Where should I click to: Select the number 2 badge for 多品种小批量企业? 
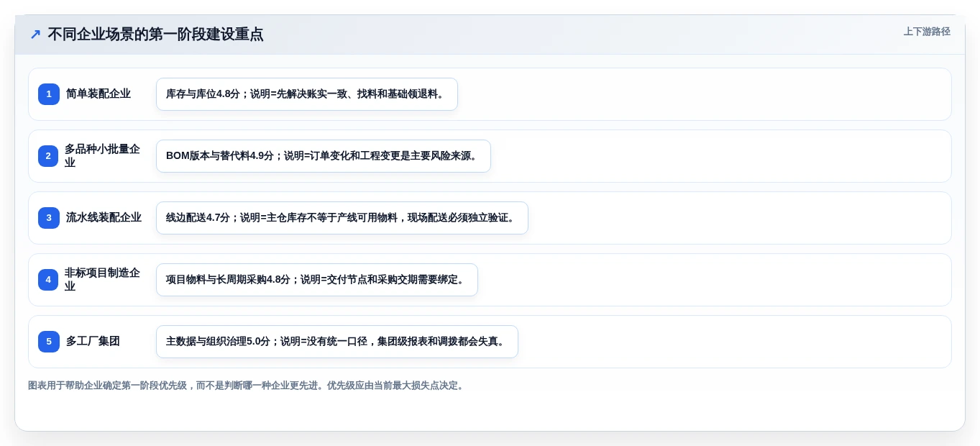point(49,156)
